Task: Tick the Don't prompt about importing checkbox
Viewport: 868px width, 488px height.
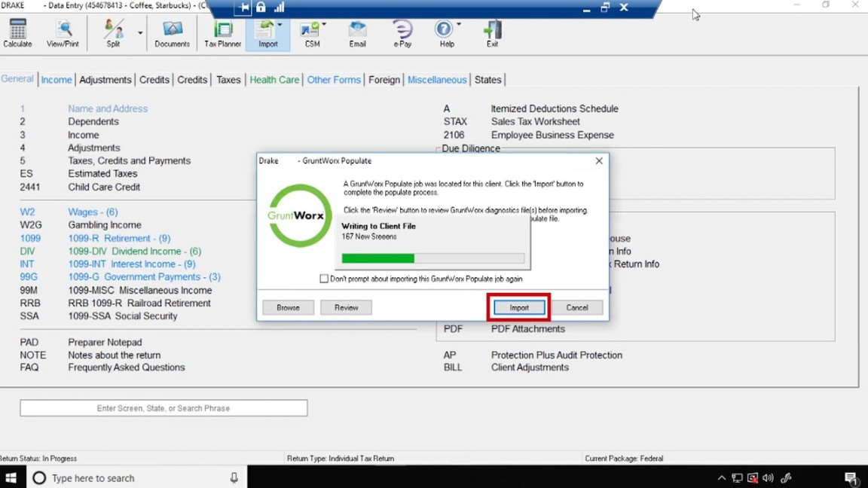Action: (324, 279)
